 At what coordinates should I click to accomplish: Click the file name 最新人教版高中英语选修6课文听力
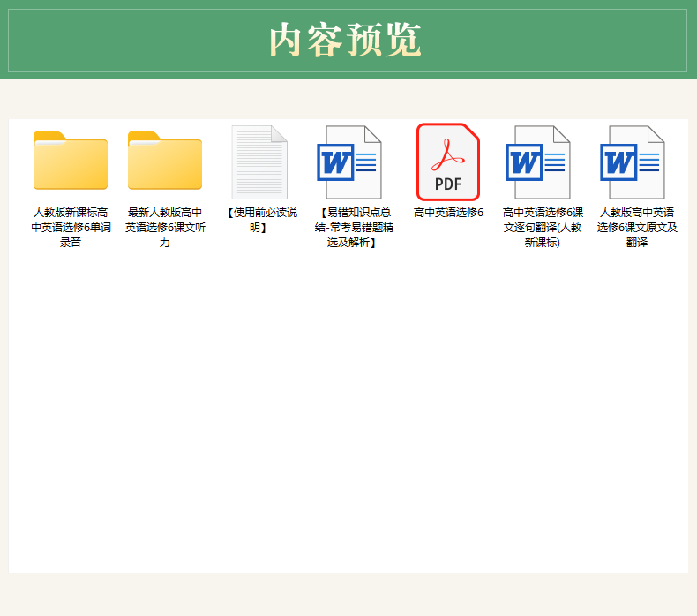[165, 228]
